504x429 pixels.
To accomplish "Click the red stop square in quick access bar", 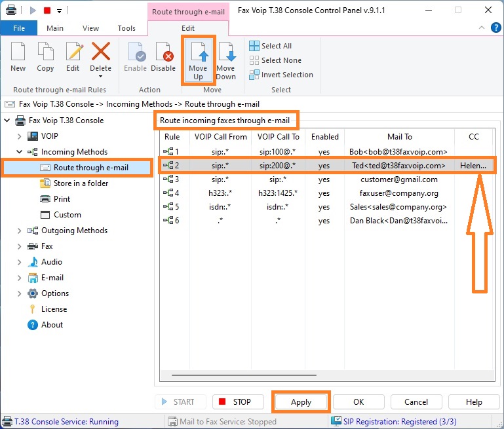I will point(47,10).
